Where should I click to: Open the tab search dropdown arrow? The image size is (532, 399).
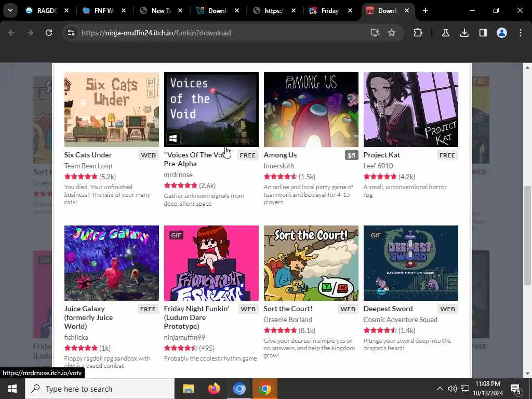tap(10, 10)
